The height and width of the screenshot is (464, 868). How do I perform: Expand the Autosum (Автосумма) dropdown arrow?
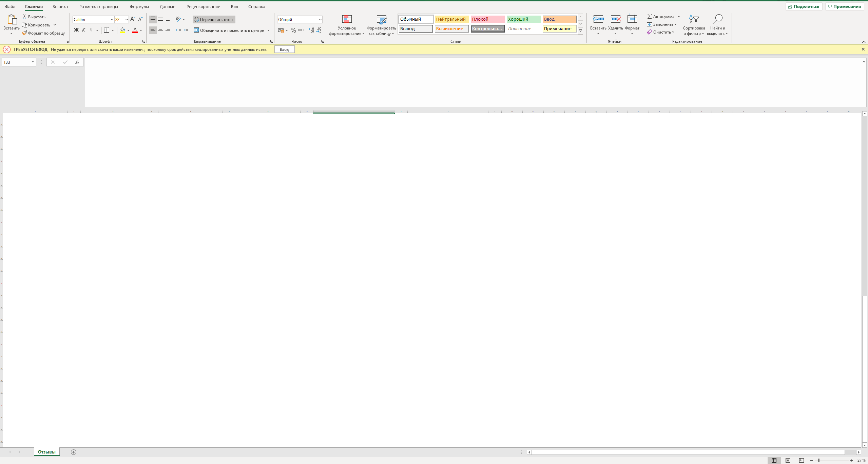[679, 16]
